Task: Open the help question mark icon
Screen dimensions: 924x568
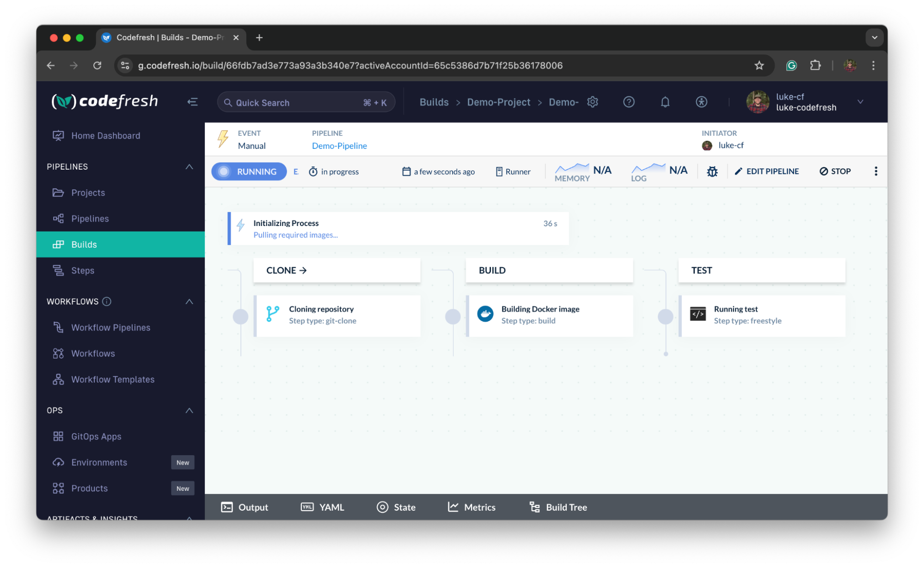Action: pyautogui.click(x=628, y=102)
